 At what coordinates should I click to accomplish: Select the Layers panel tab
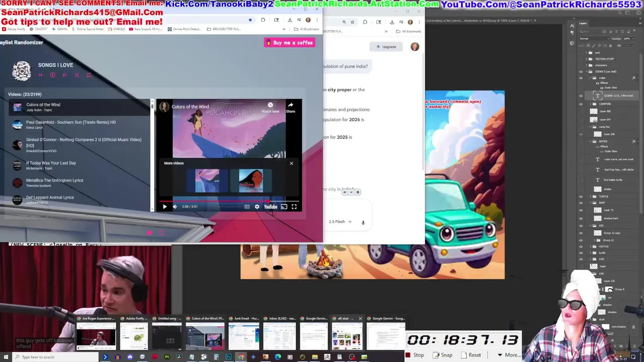[583, 23]
